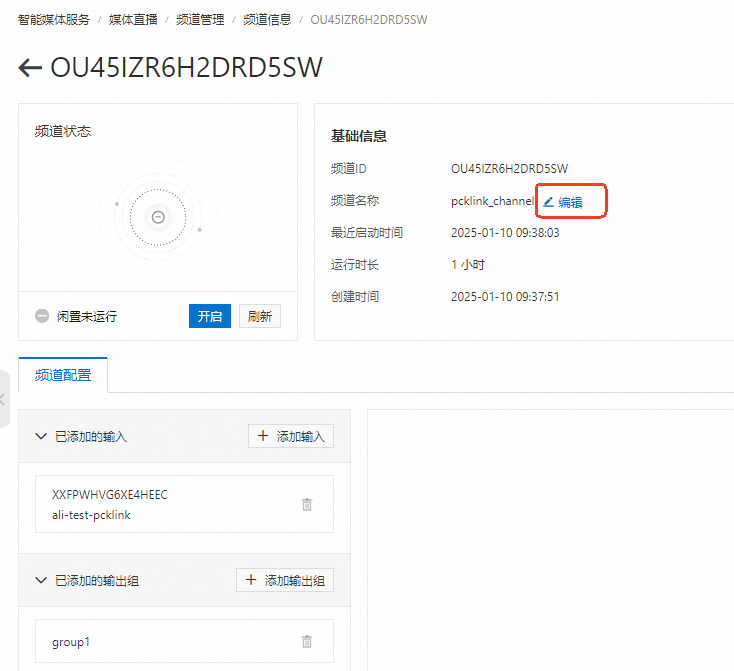
Task: Click the 添加输入 button
Action: point(291,436)
